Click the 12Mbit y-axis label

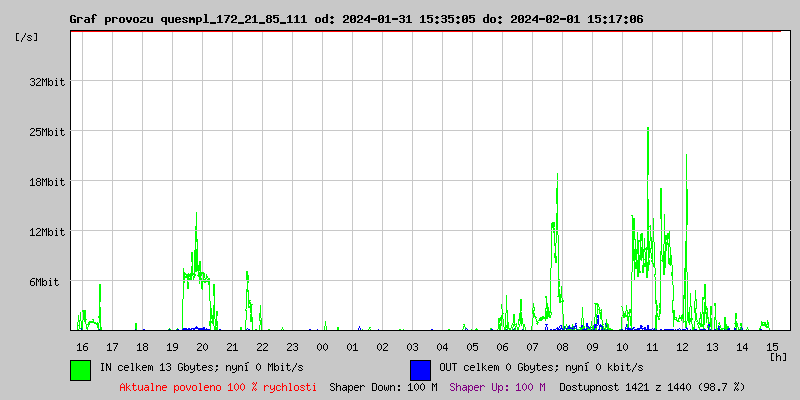point(47,232)
